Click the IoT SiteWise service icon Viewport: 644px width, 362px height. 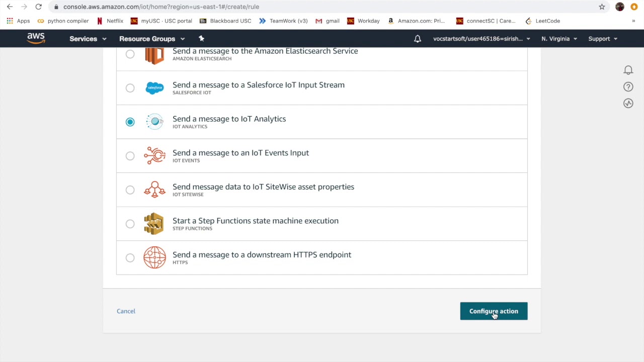pyautogui.click(x=154, y=190)
